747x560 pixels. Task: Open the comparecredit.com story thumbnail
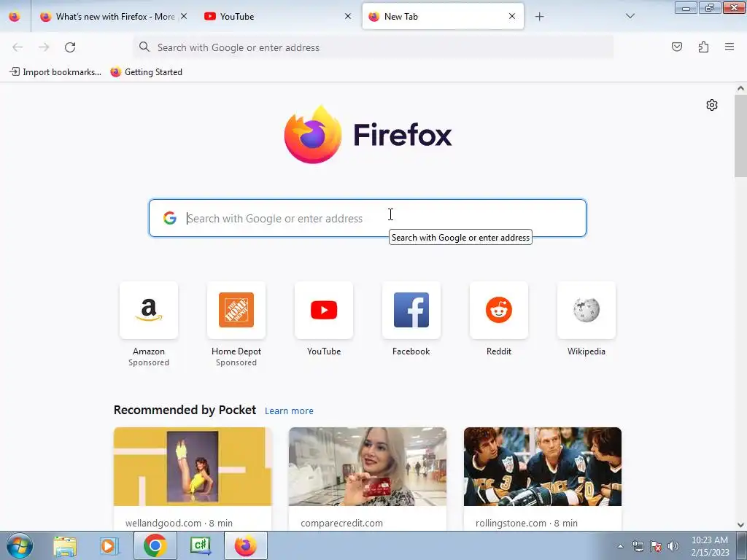click(368, 466)
